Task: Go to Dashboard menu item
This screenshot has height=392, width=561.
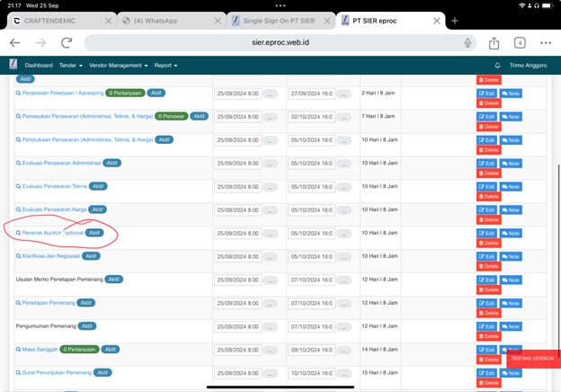Action: 39,66
